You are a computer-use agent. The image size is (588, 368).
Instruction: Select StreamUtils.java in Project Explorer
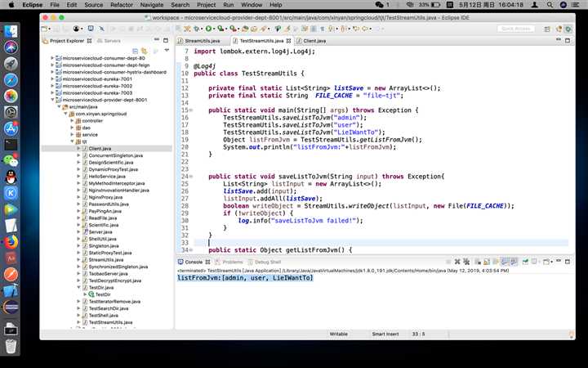coord(106,259)
